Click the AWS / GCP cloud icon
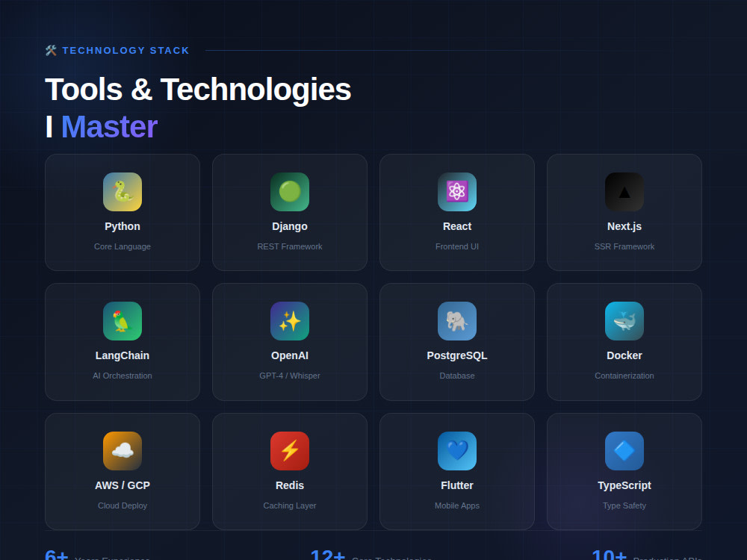747x560 pixels. 123,451
